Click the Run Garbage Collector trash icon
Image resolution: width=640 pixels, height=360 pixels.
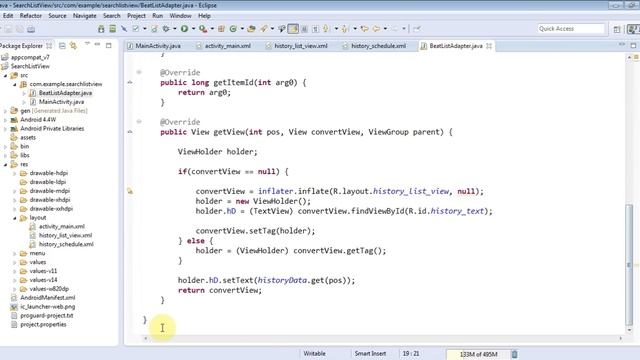pos(514,354)
